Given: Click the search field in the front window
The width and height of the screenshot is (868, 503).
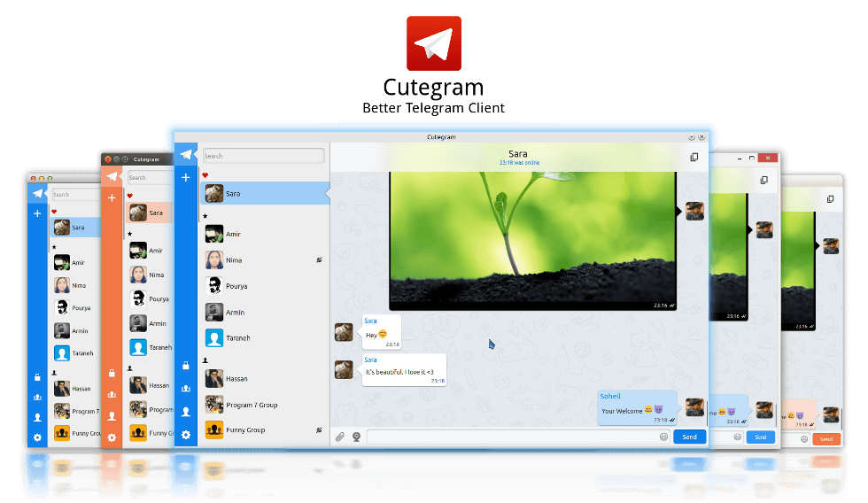Looking at the screenshot, I should (264, 156).
